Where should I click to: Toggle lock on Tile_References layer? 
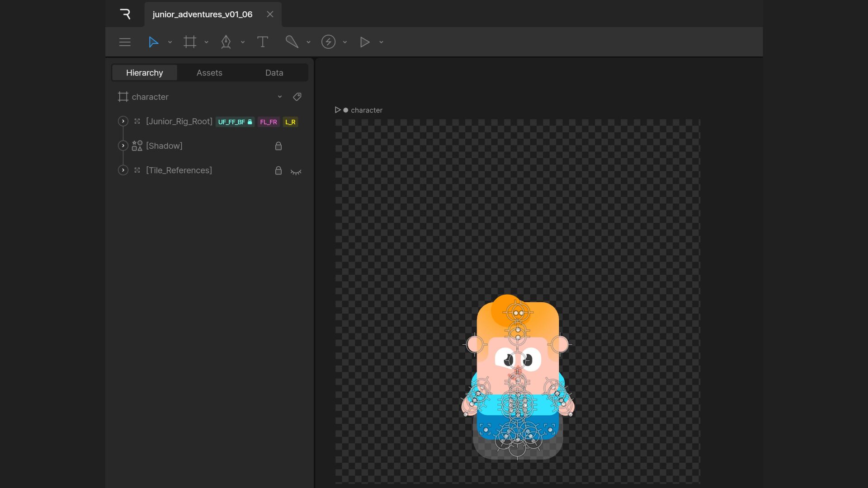click(278, 170)
